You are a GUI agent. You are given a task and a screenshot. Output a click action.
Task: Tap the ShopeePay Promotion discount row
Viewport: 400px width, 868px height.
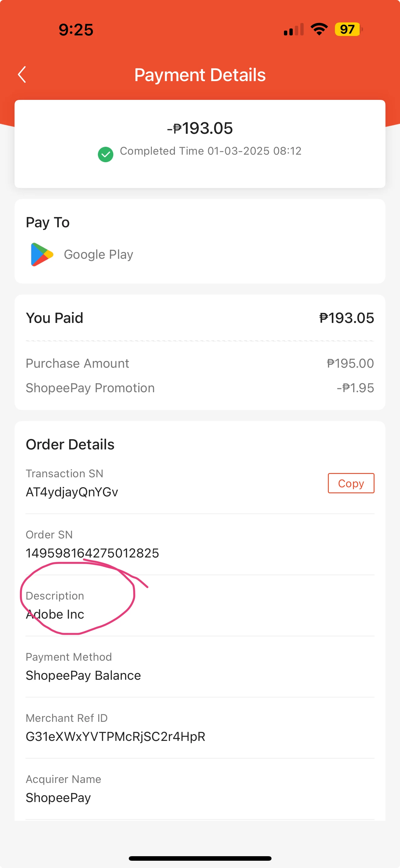pyautogui.click(x=200, y=388)
